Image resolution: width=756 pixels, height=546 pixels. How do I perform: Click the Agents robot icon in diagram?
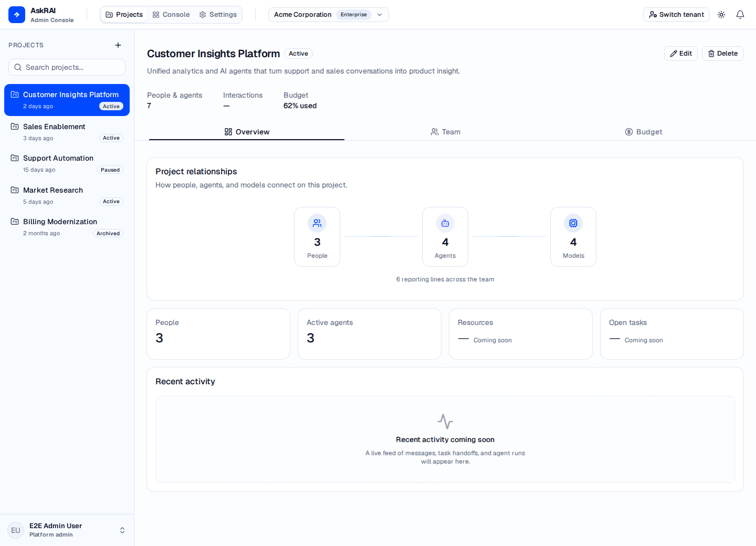pos(445,223)
